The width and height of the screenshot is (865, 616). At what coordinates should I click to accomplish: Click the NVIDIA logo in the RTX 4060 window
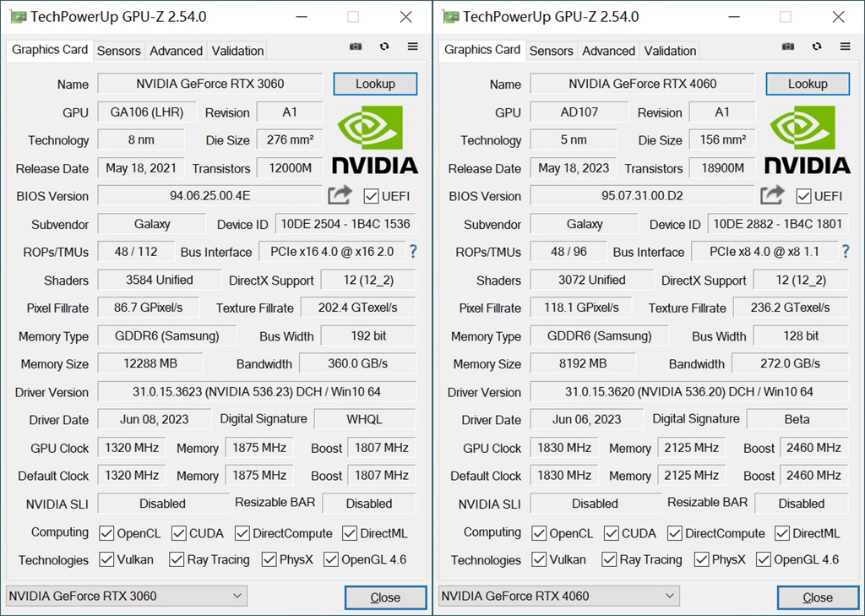click(x=807, y=139)
